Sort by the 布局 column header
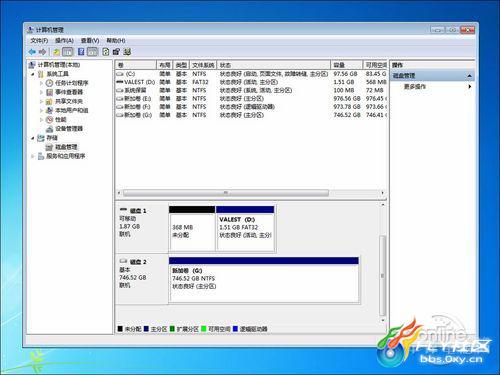 coord(165,65)
